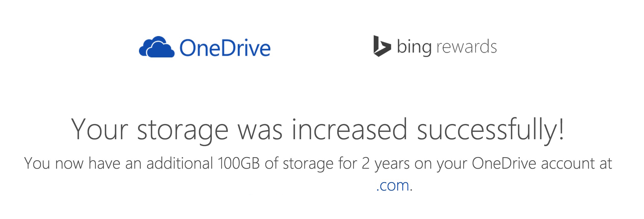Click the Bing 'b' logo icon
The image size is (644, 219).
point(382,46)
